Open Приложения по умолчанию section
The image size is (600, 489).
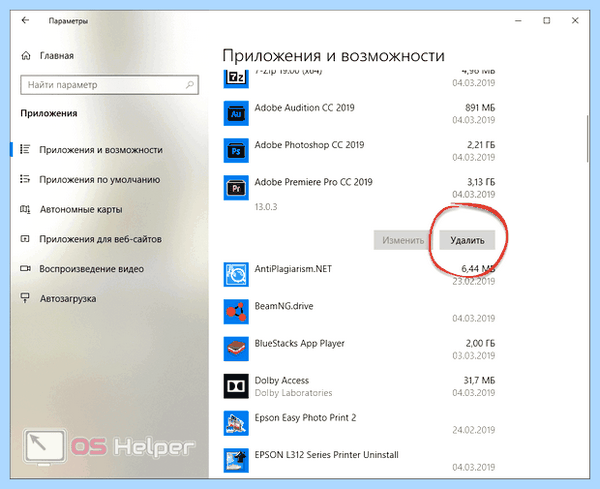click(90, 179)
